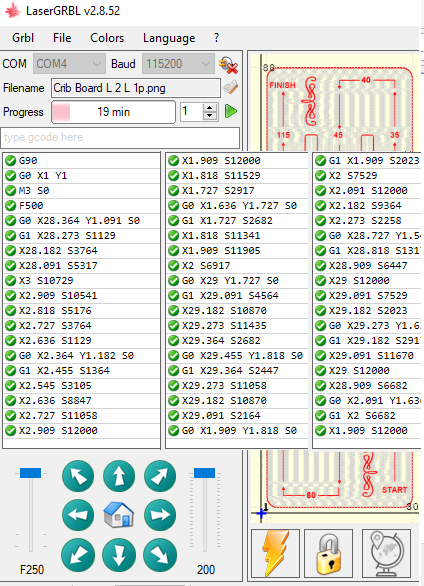Click the pass count field showing 1

click(x=192, y=111)
